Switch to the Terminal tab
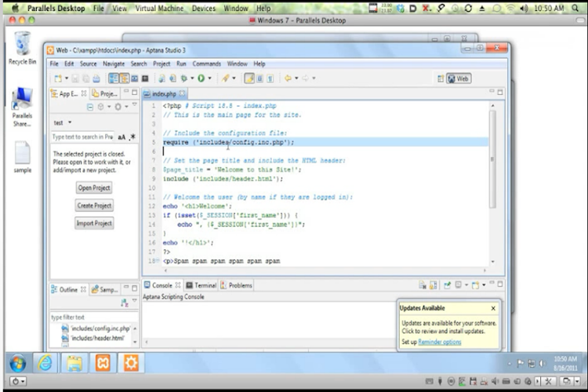The image size is (588, 392). pyautogui.click(x=201, y=285)
